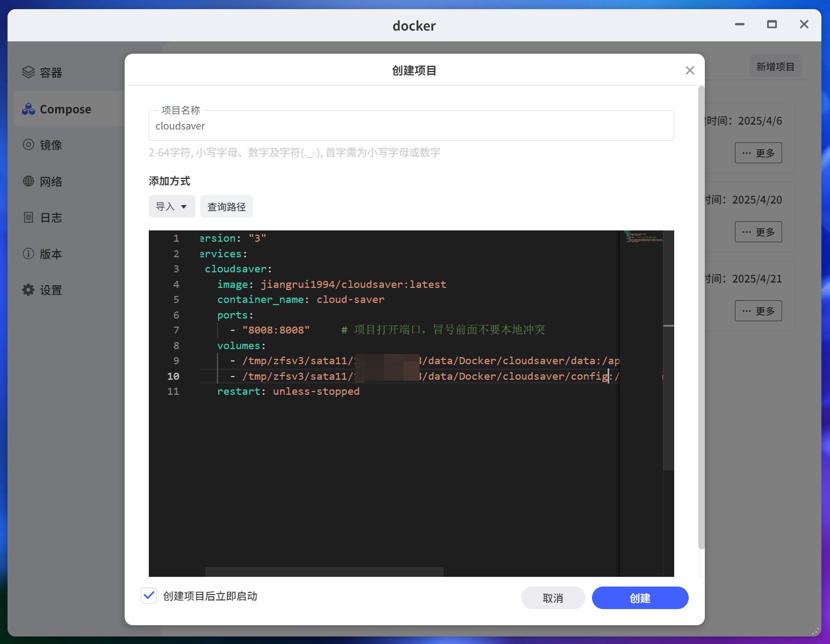This screenshot has height=644, width=830.
Task: Open the 导入 import dropdown
Action: point(172,206)
